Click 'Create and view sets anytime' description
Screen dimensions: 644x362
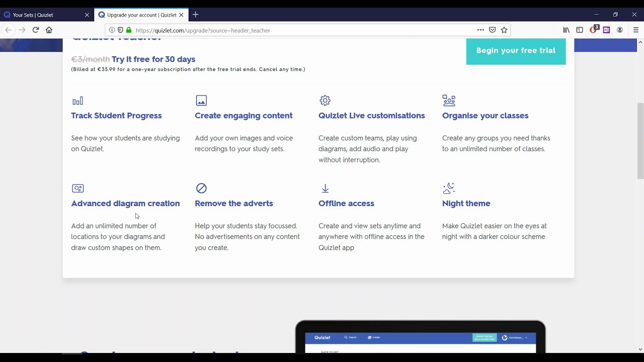tap(371, 237)
